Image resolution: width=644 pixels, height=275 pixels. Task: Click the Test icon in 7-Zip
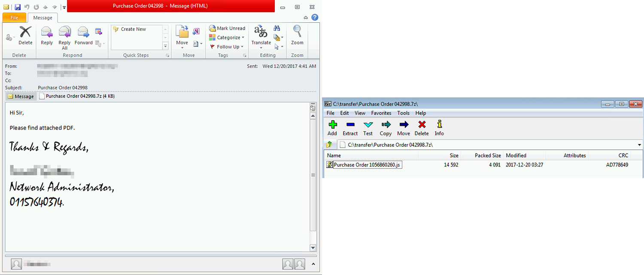368,127
